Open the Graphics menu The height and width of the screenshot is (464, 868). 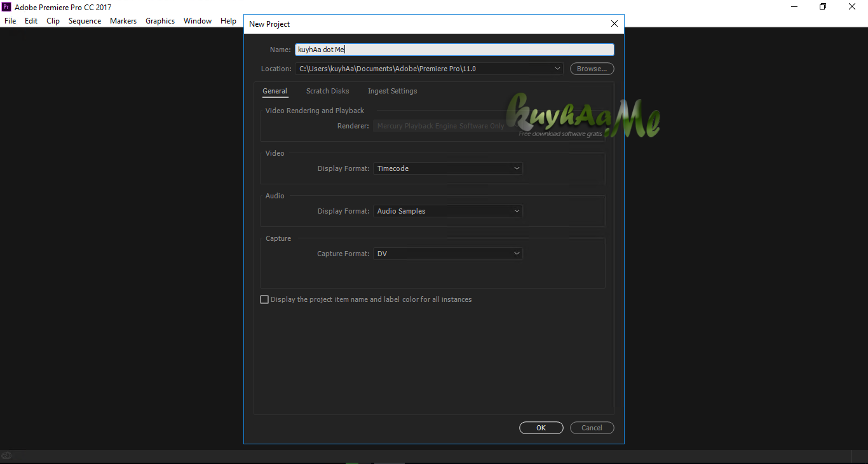pos(160,21)
